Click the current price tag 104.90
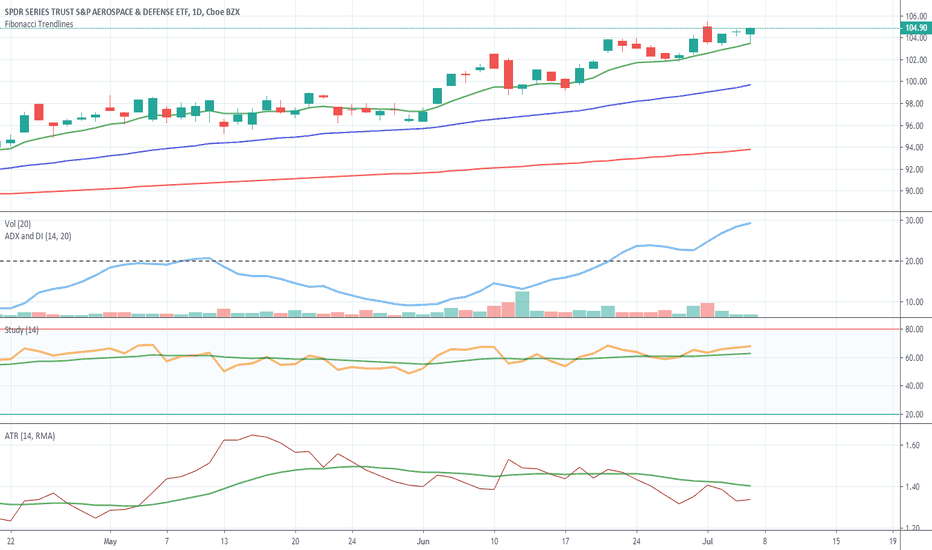This screenshot has width=932, height=550. pyautogui.click(x=916, y=28)
